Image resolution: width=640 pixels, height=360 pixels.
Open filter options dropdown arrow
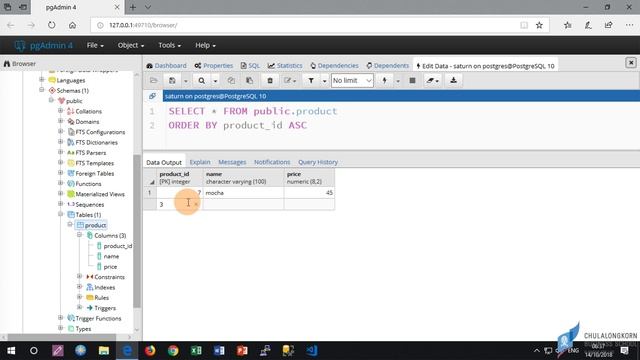coord(324,81)
